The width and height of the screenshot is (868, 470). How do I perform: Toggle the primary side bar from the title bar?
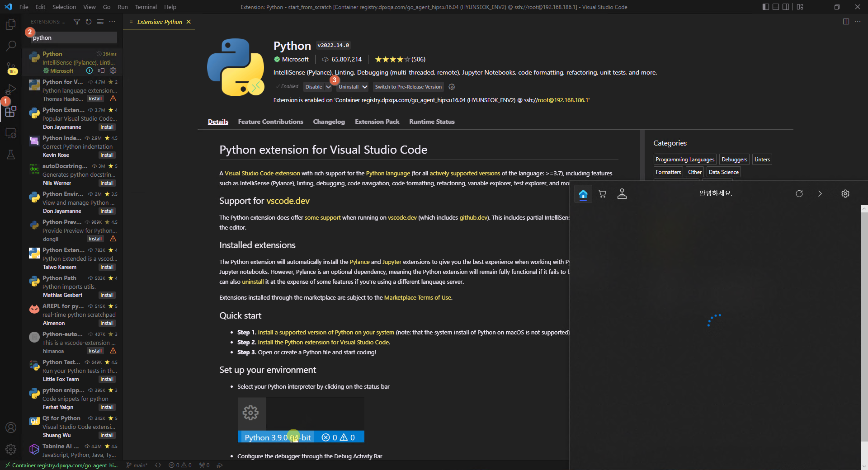tap(765, 7)
